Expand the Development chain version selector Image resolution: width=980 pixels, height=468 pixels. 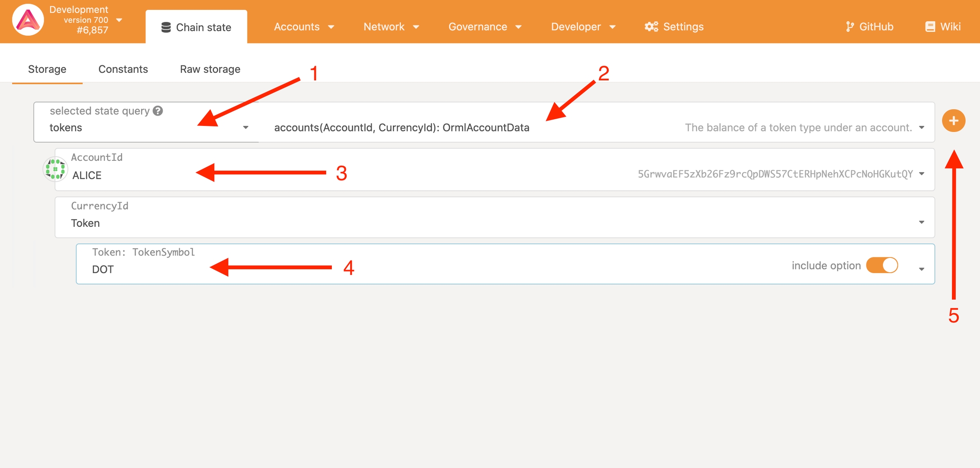tap(119, 20)
